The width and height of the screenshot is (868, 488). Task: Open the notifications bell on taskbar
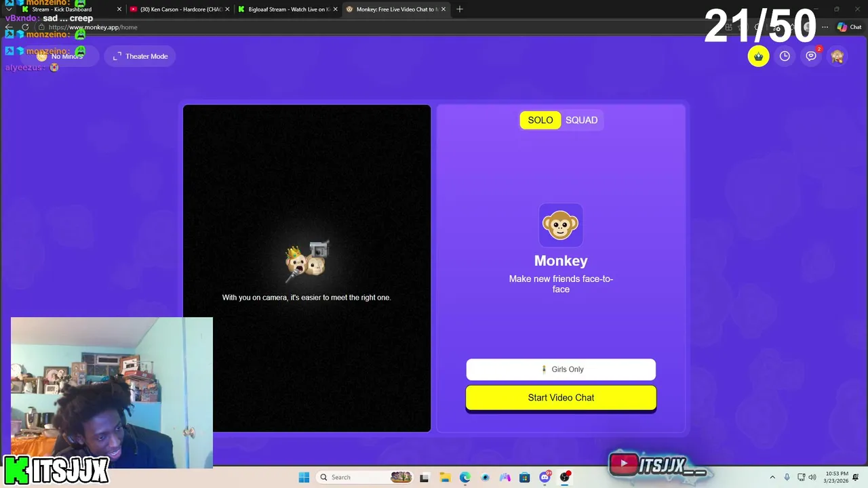[856, 477]
